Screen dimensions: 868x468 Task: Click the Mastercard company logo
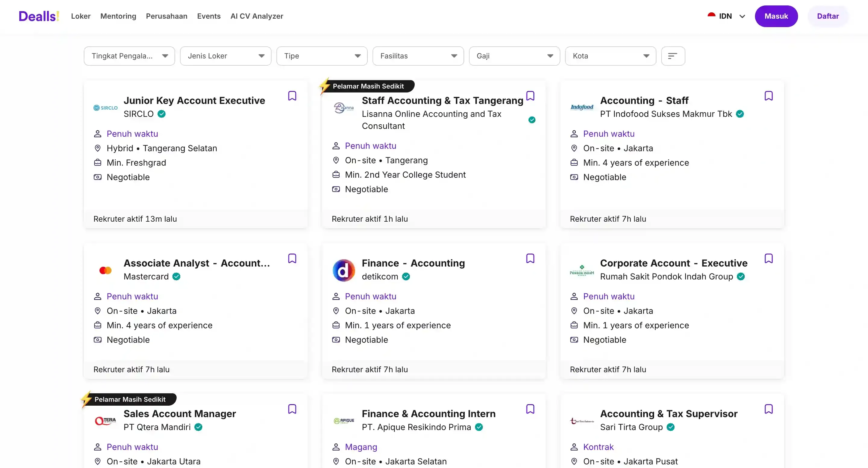pos(105,270)
